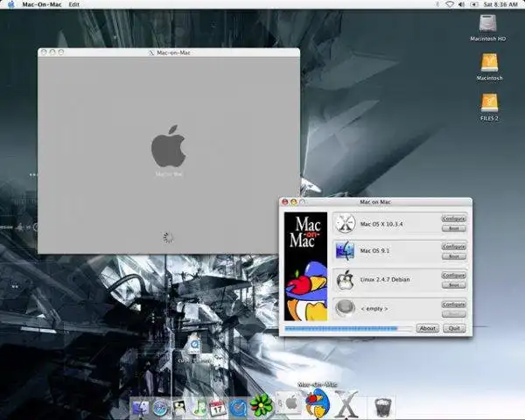Select the orange Macintosh drive icon
This screenshot has height=420, width=525.
tap(489, 62)
